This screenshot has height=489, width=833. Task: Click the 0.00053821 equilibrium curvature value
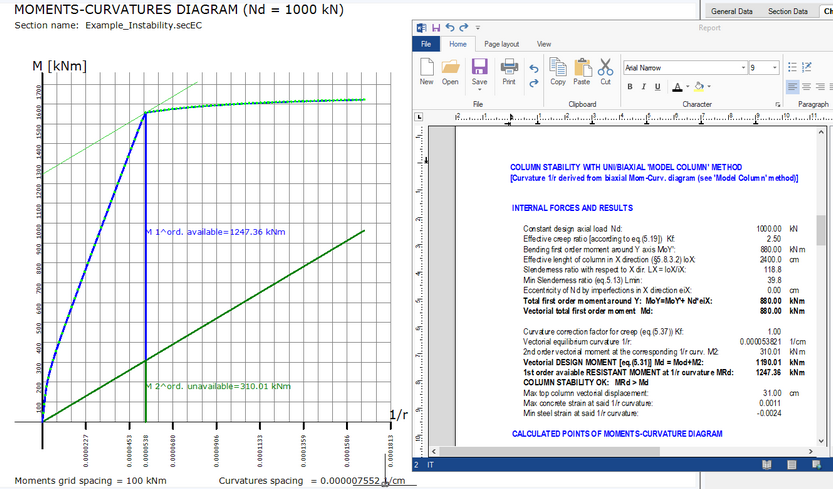(760, 342)
